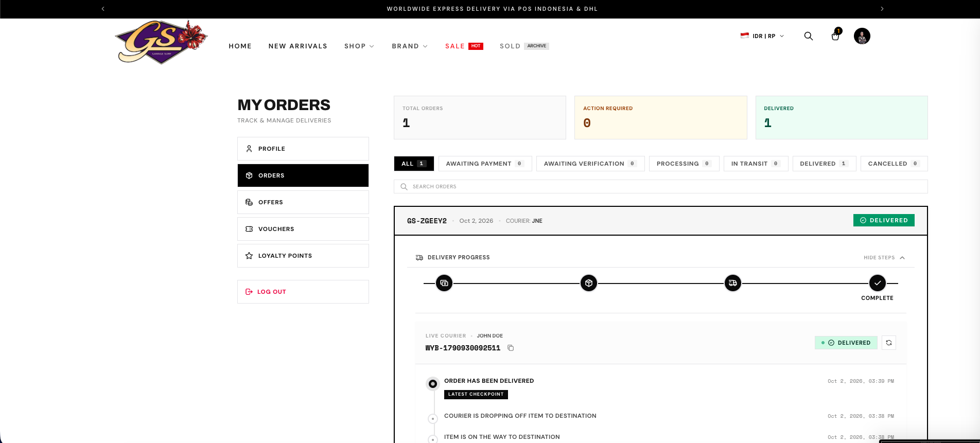Click the truck shipping step icon in progress

point(733,283)
